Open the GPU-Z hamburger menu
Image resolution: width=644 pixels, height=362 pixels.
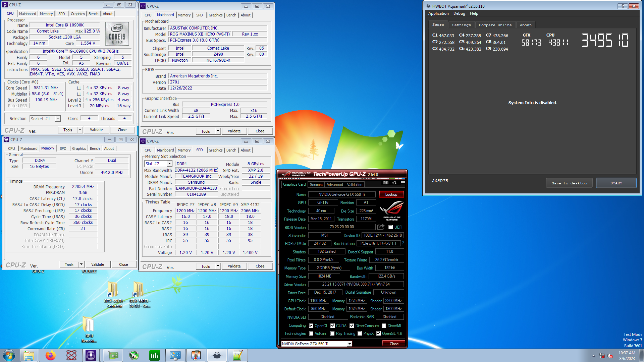pos(403,183)
